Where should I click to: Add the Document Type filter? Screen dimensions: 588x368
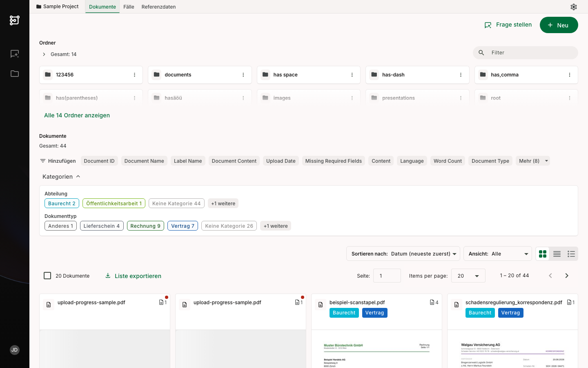[x=490, y=161]
